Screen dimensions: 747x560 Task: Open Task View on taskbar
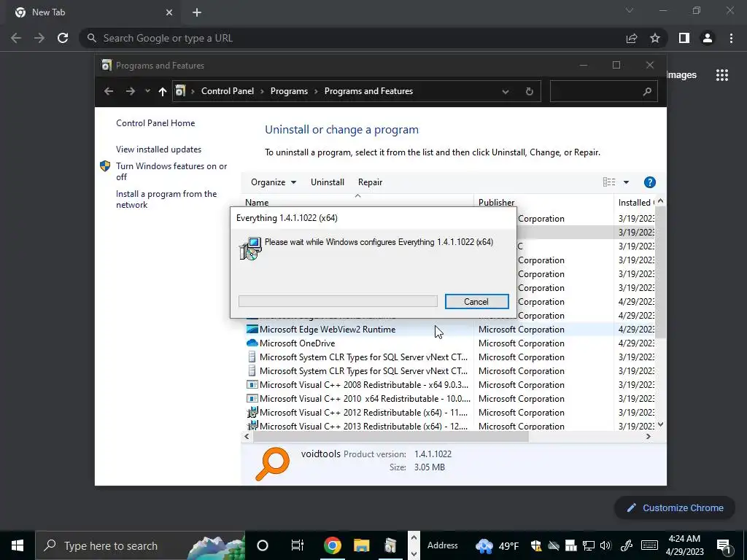click(298, 545)
